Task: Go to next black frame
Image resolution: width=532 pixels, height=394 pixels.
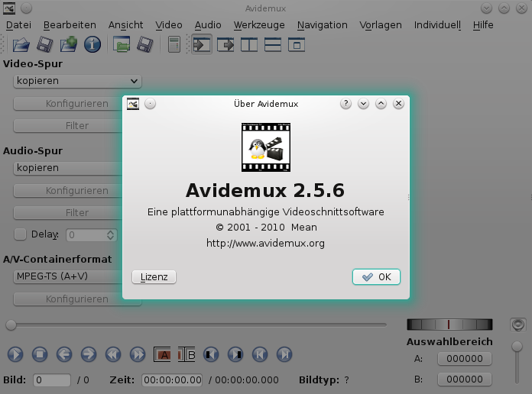Action: 235,354
